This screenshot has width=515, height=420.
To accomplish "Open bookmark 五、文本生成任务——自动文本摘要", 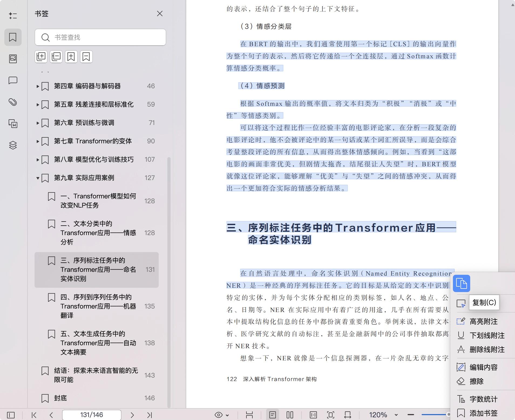I will tap(97, 343).
